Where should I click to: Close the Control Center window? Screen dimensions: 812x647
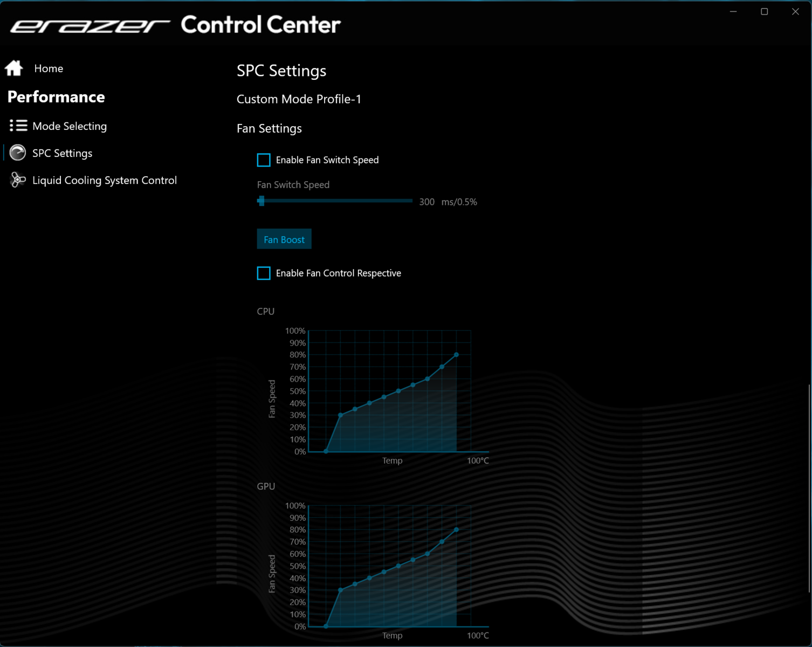click(x=795, y=11)
